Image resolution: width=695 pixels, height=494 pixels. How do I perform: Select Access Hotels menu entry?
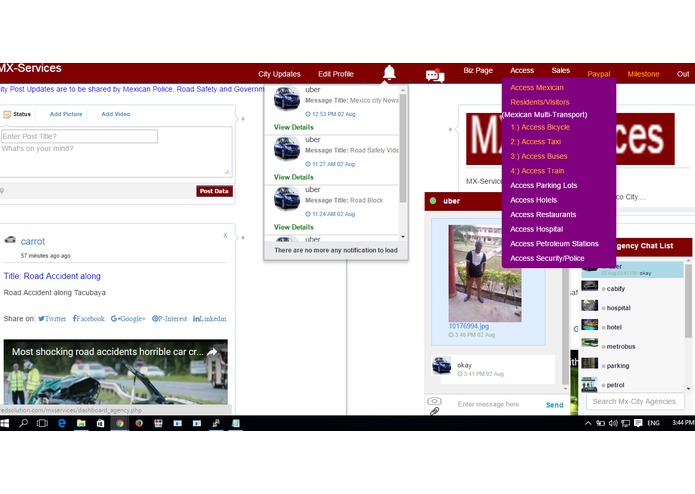(533, 200)
